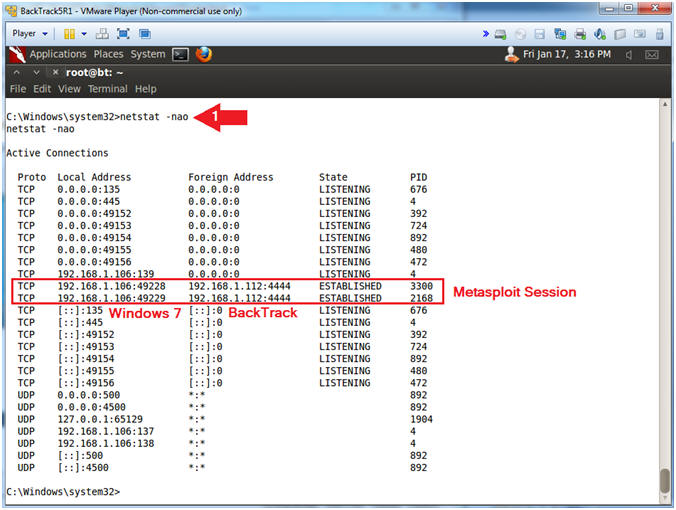676x510 pixels.
Task: Click the volume speaker icon in the panel
Action: (629, 55)
